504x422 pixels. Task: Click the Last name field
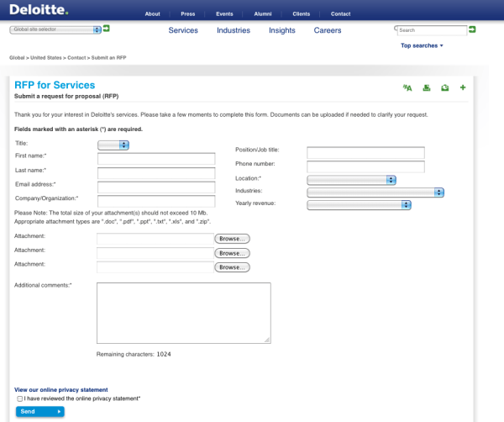(x=156, y=173)
